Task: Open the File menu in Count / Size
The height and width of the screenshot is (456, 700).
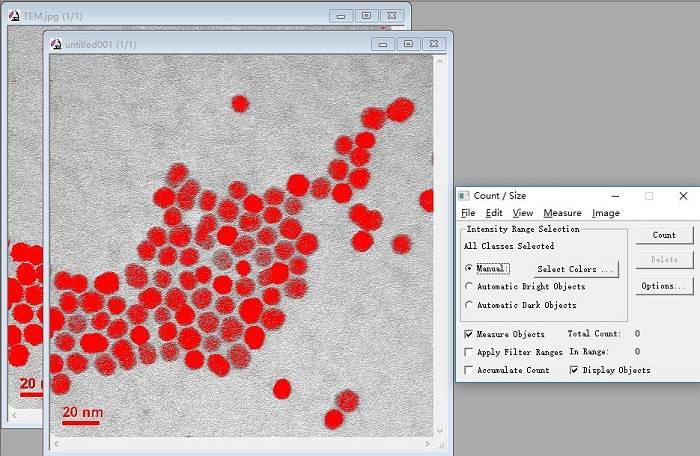Action: click(468, 213)
